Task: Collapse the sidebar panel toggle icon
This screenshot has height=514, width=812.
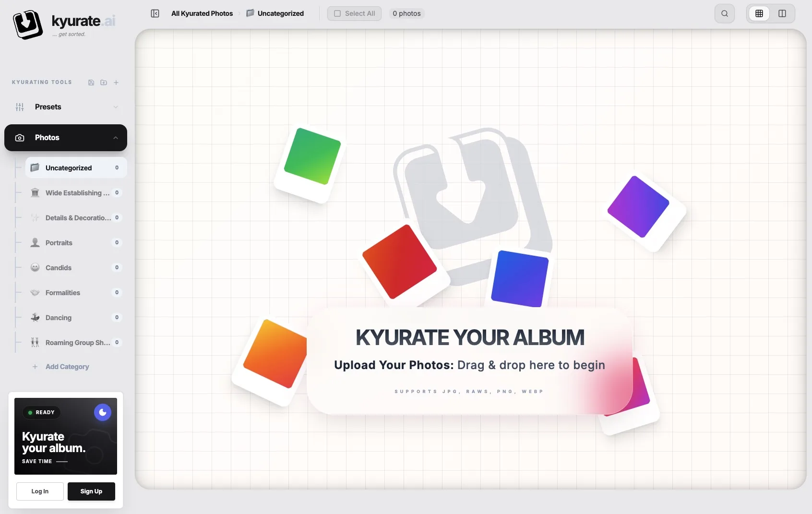Action: point(155,13)
